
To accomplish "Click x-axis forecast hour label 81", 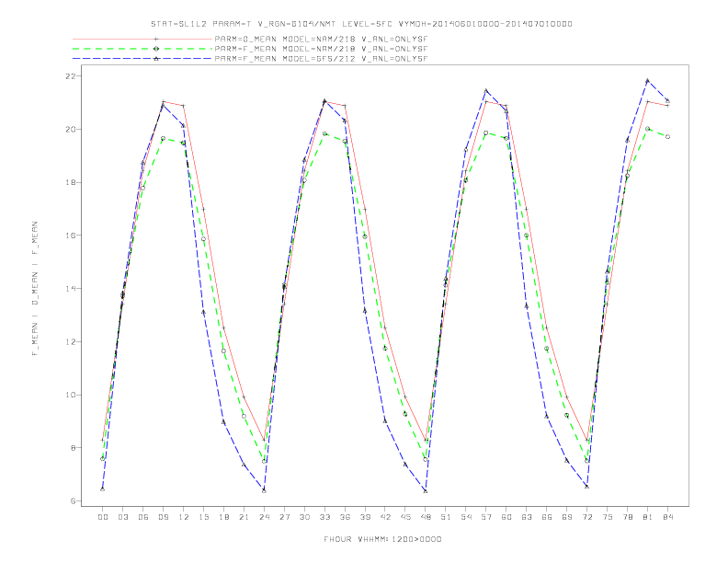I will coord(648,517).
